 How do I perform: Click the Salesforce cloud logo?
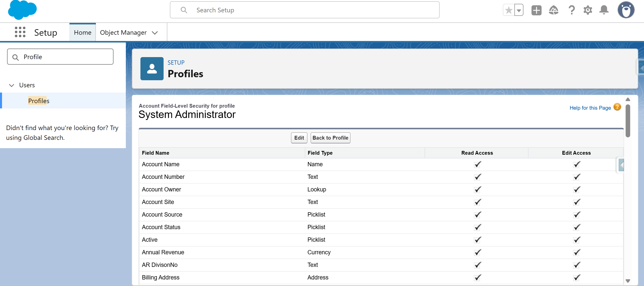point(22,10)
